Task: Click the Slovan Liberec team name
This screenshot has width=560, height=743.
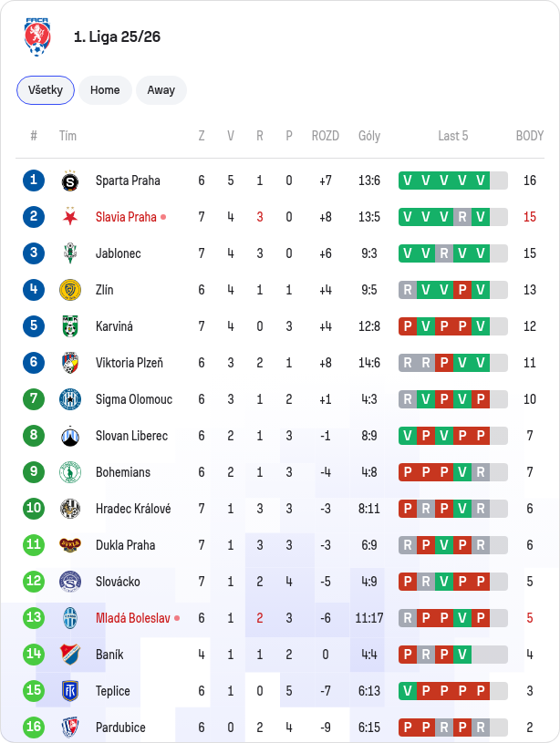Action: 131,436
